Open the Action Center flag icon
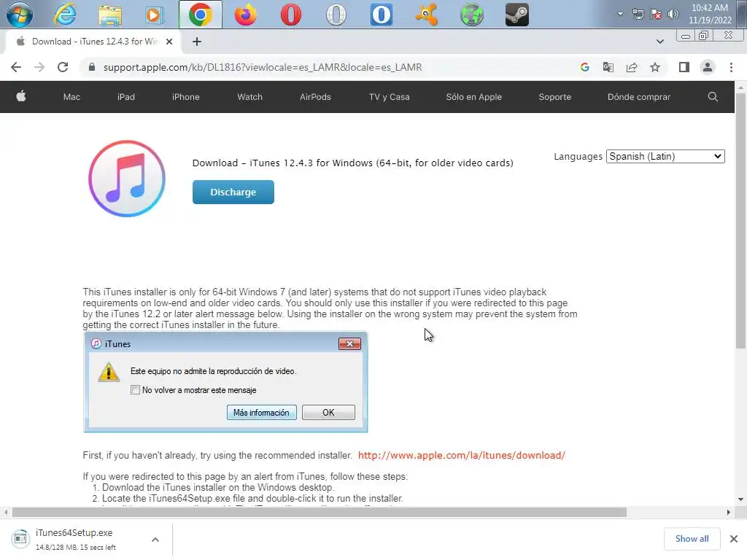The image size is (747, 560). [656, 14]
